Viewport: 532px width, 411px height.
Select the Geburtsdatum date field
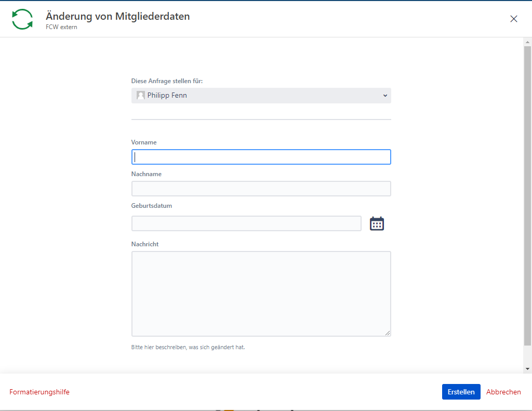pyautogui.click(x=246, y=223)
